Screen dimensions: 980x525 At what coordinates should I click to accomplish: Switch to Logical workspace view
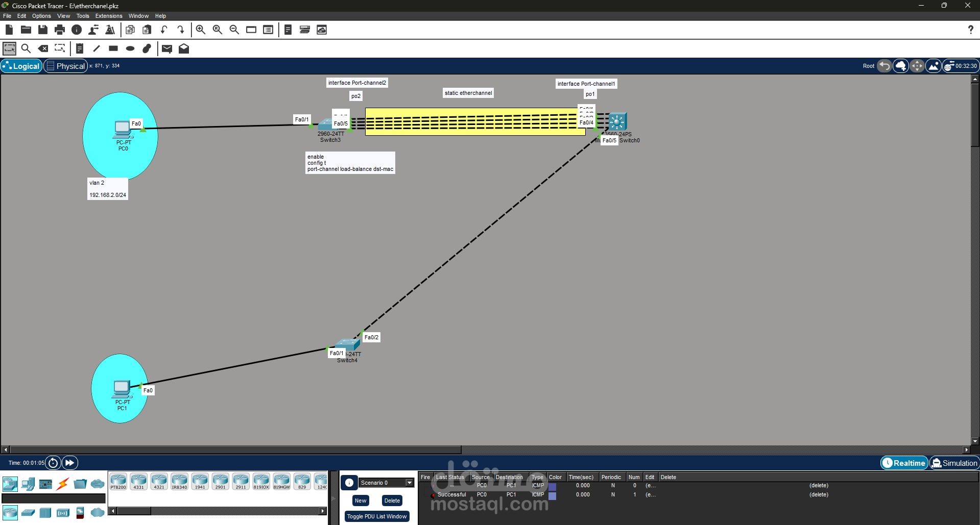click(21, 66)
